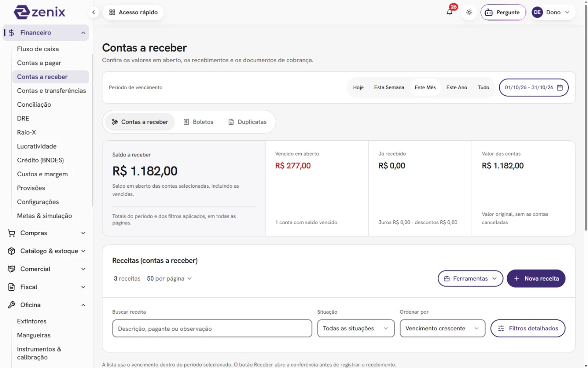Click the Comercial handshake icon
This screenshot has width=588, height=368.
click(x=11, y=269)
